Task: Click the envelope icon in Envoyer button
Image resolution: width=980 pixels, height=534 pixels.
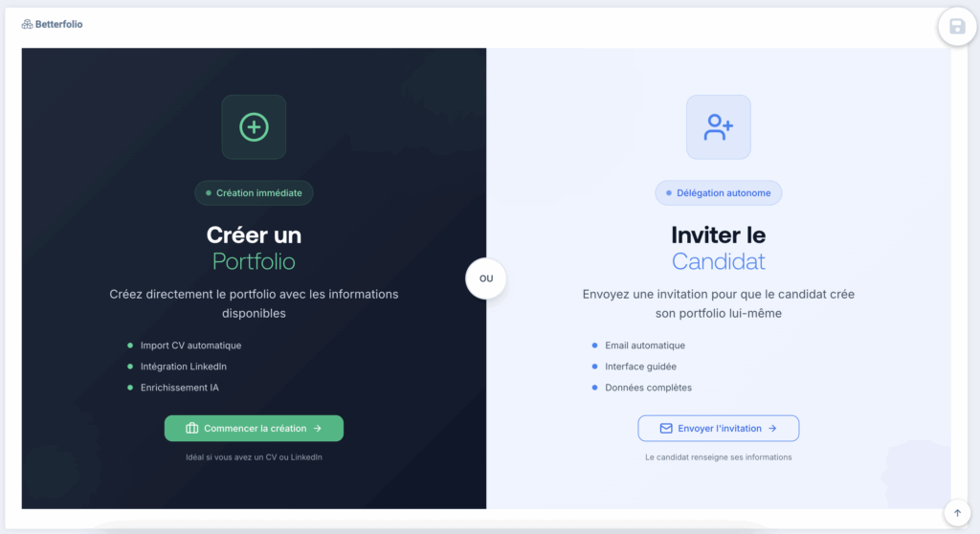Action: [666, 429]
